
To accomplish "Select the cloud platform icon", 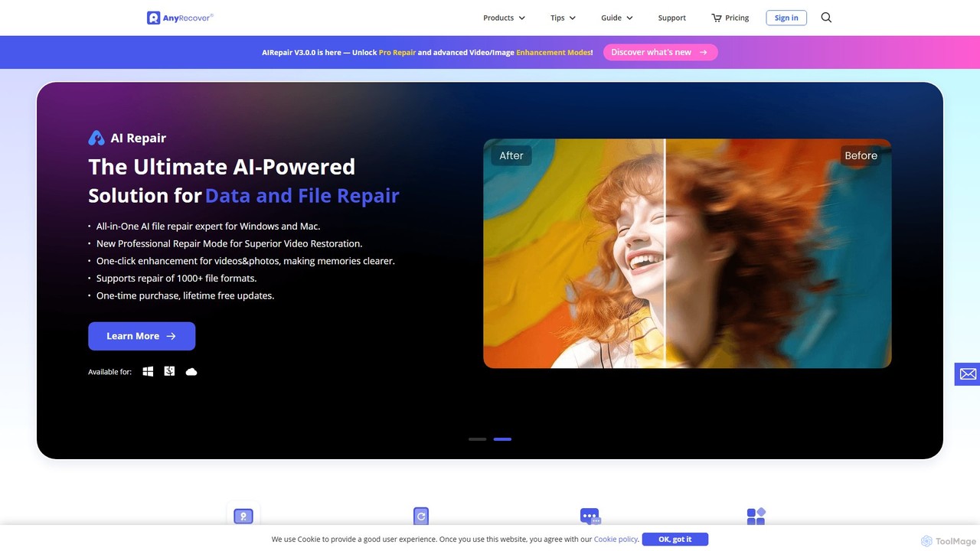I will coord(191,372).
